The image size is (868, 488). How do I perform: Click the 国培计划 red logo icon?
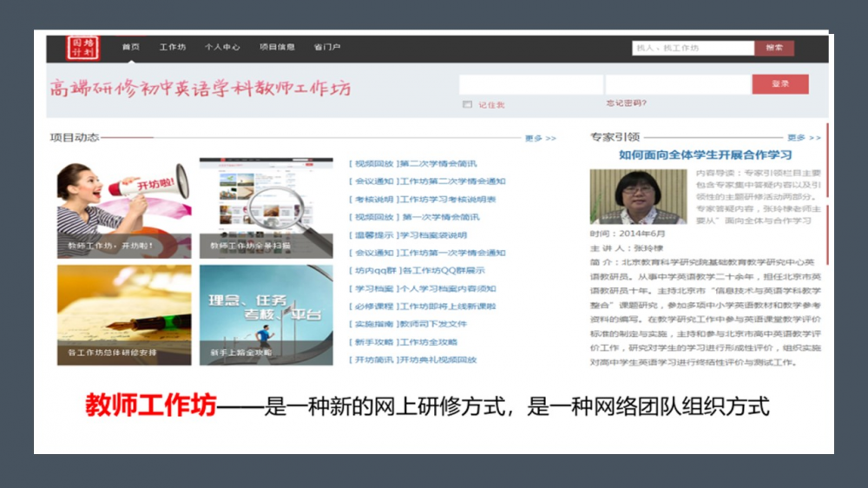click(x=84, y=48)
